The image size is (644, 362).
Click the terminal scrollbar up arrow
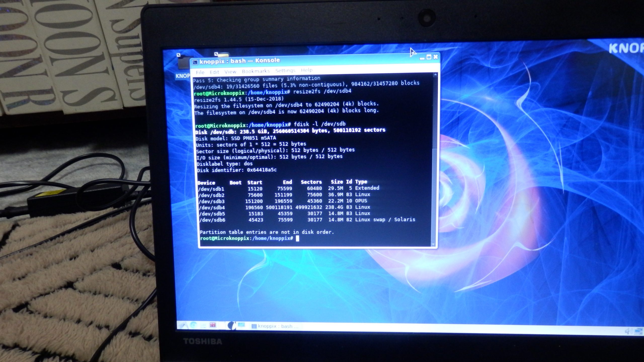coord(435,75)
